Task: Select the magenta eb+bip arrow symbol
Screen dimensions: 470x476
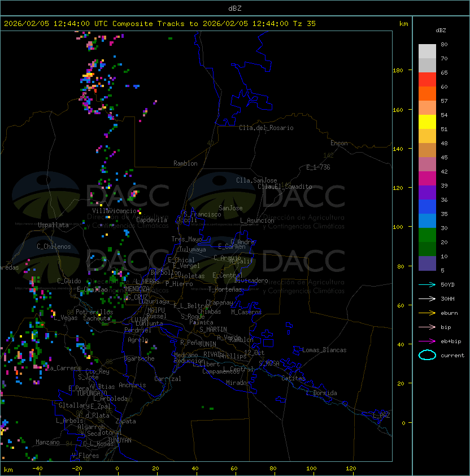Action: click(427, 341)
